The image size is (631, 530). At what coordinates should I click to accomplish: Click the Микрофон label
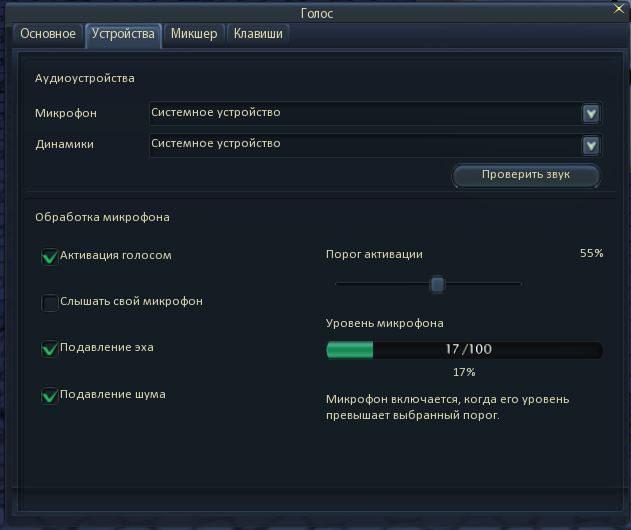tap(66, 113)
